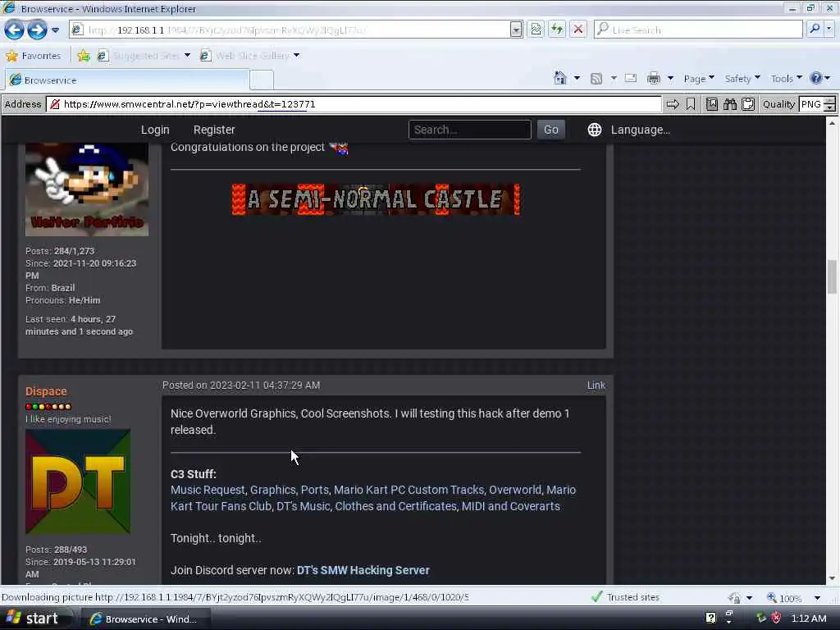Open the post permalink Link

tap(596, 386)
